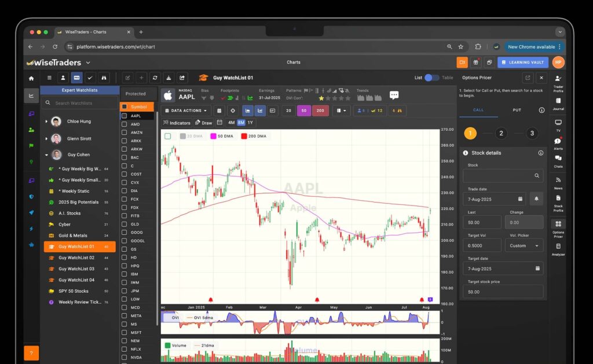This screenshot has height=364, width=593.
Task: Toggle the red 200 DMA button
Action: 320,111
